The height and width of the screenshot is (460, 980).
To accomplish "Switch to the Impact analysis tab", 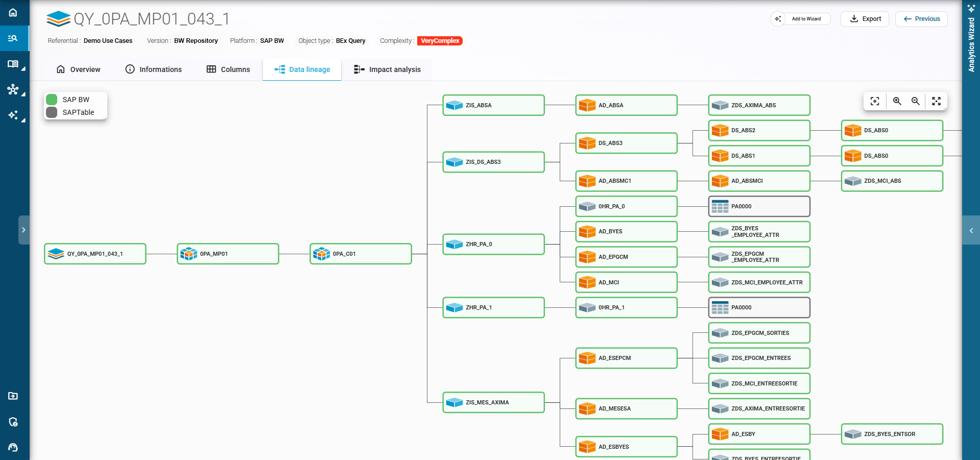I will [x=387, y=69].
